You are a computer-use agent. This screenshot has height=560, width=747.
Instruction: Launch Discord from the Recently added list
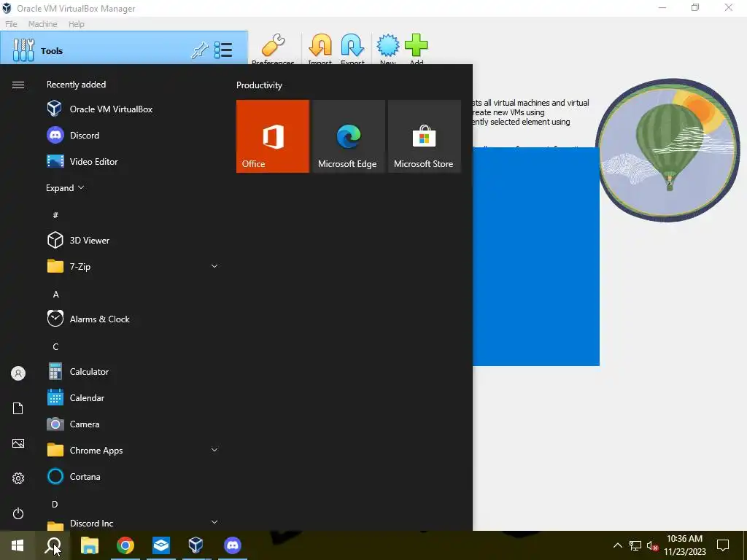[132, 135]
